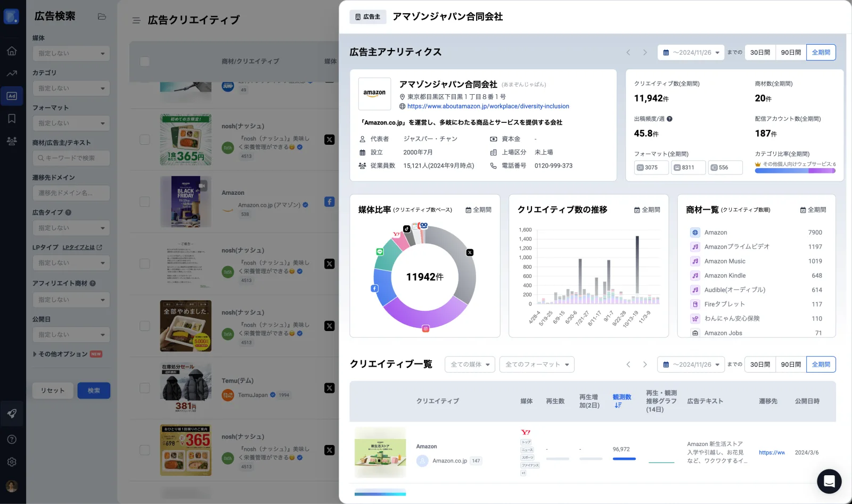Open the https://ww destination link
The height and width of the screenshot is (504, 852).
[x=772, y=453]
